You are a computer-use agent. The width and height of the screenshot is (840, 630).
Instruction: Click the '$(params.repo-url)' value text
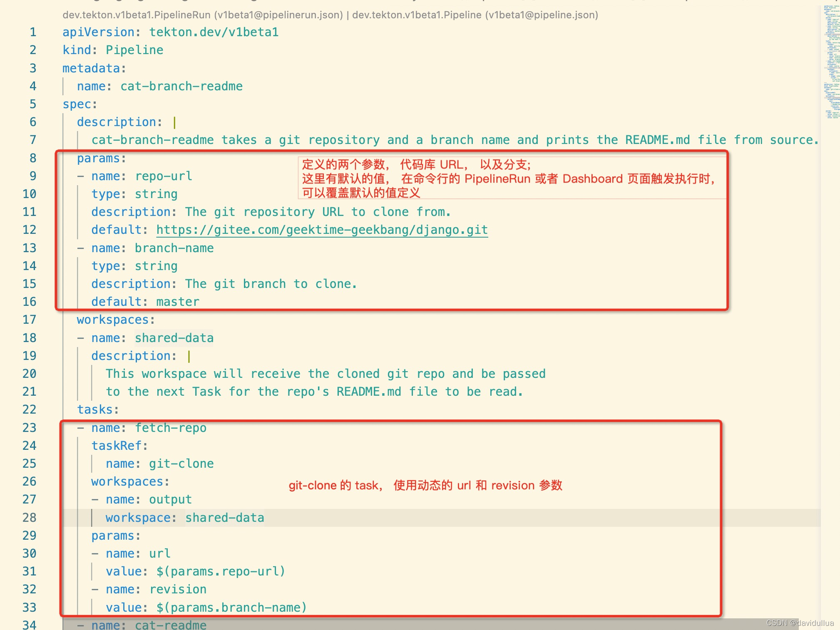tap(221, 571)
